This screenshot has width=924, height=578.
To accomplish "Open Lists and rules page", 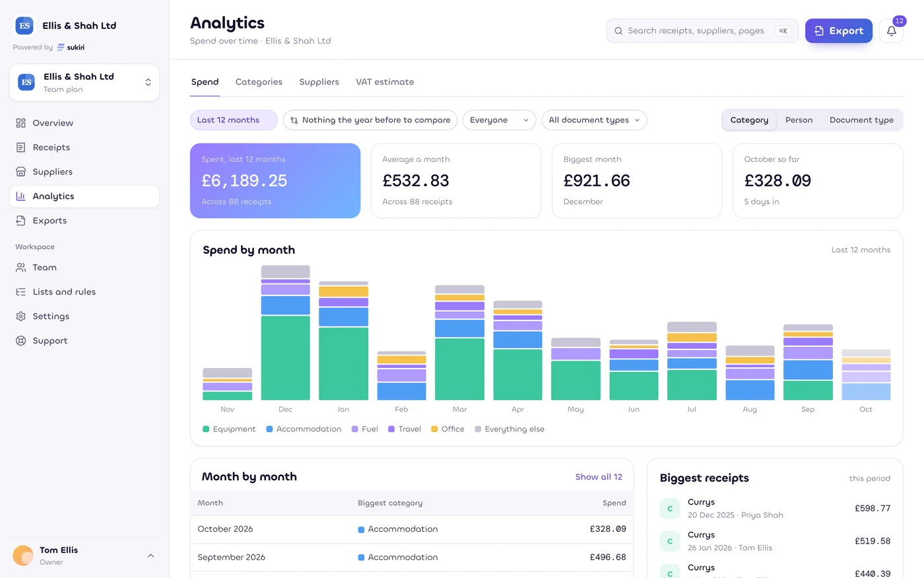I will click(x=84, y=292).
